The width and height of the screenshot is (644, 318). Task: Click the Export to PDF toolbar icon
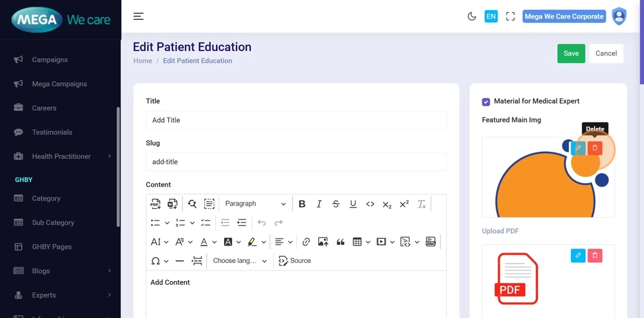(155, 204)
